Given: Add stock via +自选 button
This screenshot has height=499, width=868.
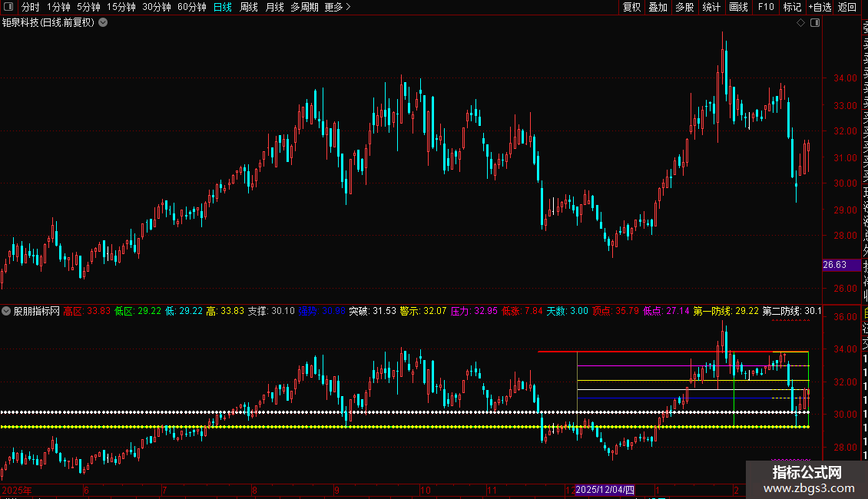Looking at the screenshot, I should click(x=820, y=7).
